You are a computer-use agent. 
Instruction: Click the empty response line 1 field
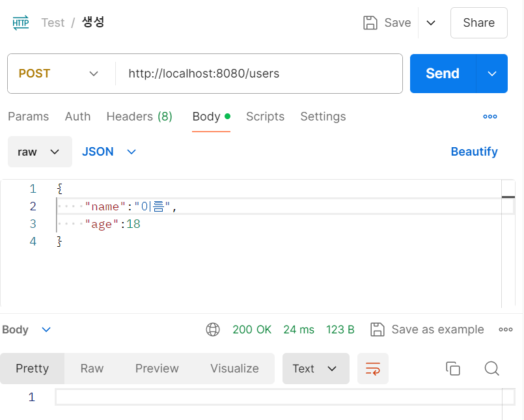284,397
